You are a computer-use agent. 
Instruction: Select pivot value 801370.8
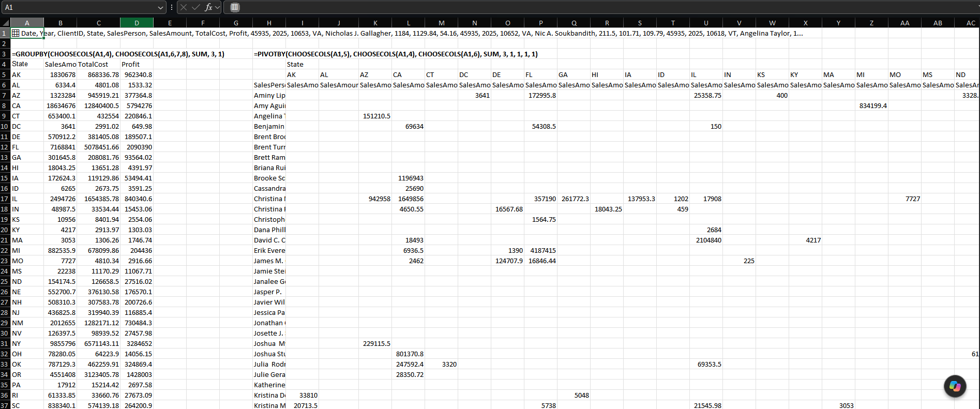408,354
